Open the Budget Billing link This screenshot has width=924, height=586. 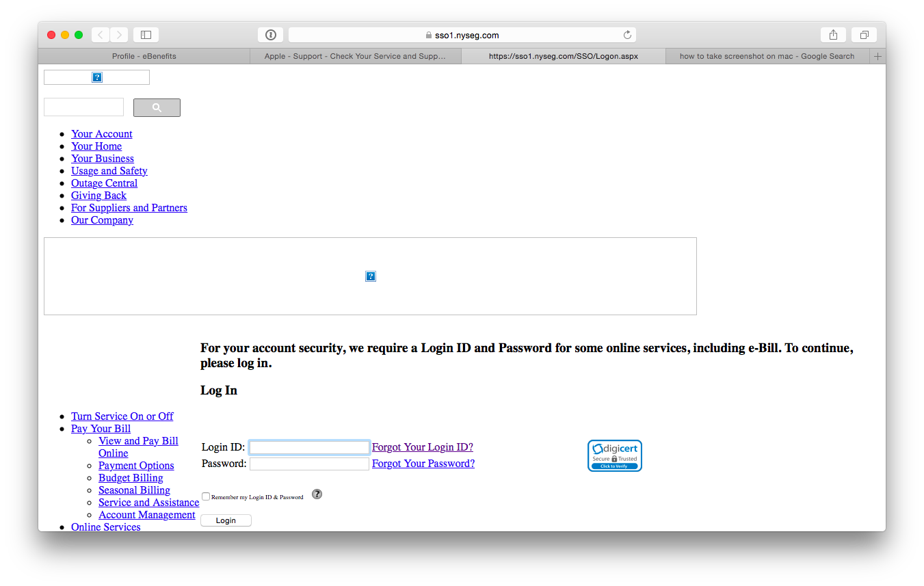(131, 478)
